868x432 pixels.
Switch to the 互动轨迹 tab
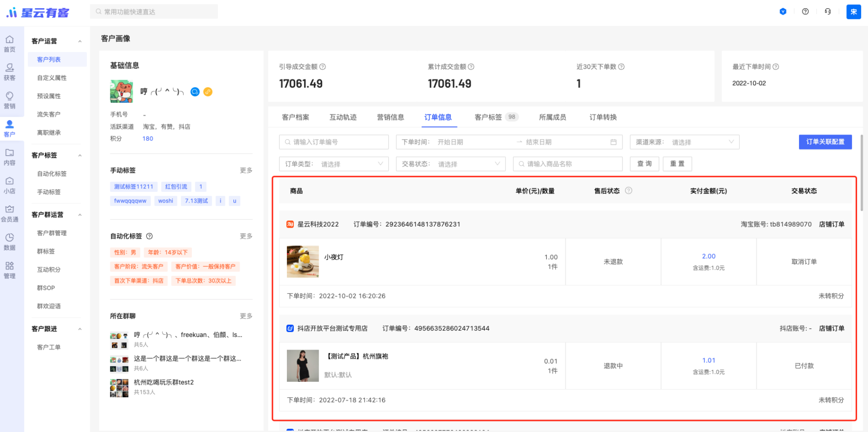343,117
